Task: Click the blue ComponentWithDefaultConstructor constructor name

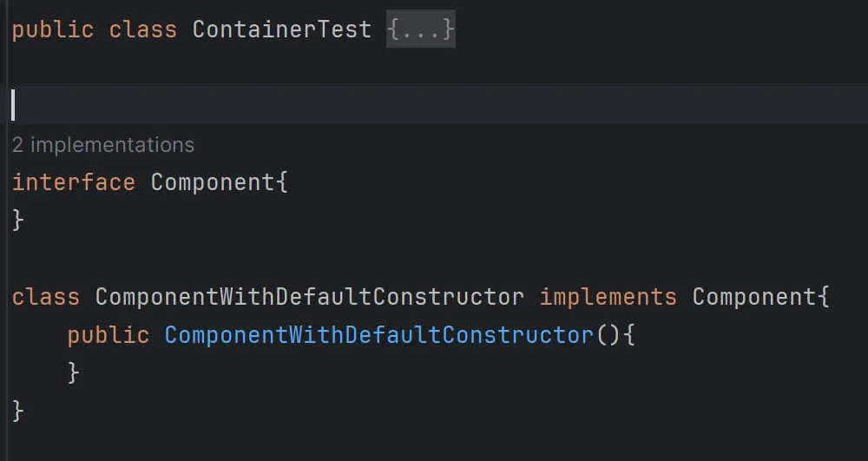Action: (x=378, y=335)
